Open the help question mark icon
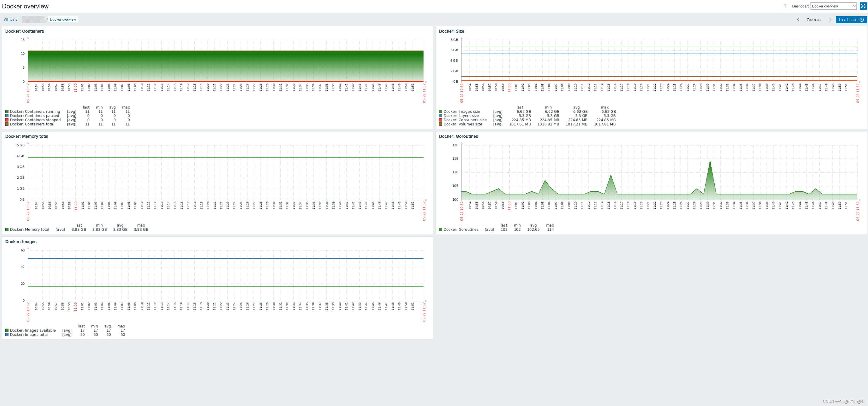 coord(785,6)
